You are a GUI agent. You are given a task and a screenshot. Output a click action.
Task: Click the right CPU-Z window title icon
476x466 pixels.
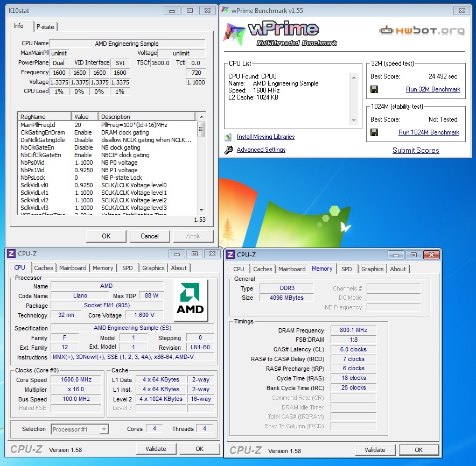point(230,254)
